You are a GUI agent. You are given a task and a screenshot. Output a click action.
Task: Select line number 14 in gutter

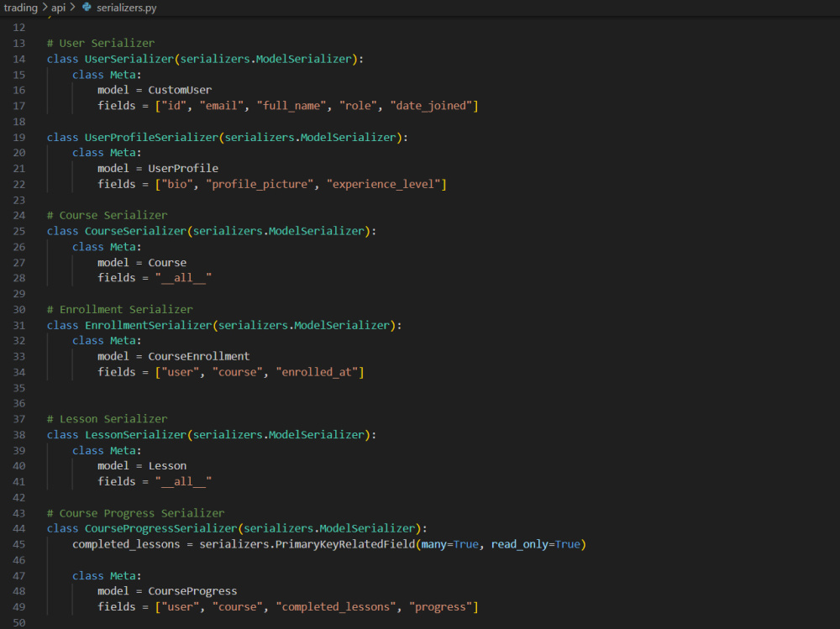(x=18, y=59)
